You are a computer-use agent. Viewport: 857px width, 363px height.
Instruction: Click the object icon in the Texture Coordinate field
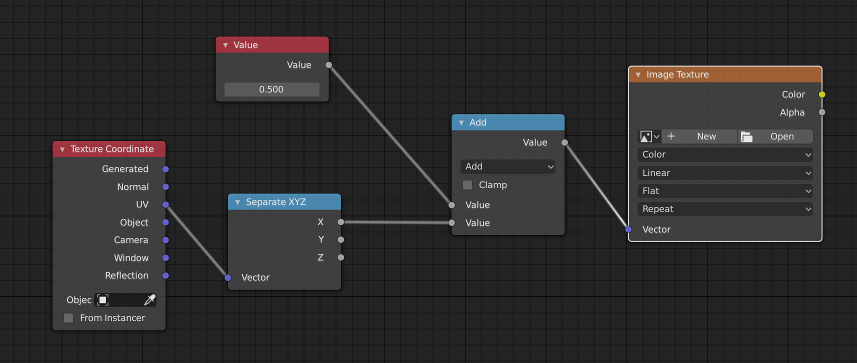(x=103, y=300)
